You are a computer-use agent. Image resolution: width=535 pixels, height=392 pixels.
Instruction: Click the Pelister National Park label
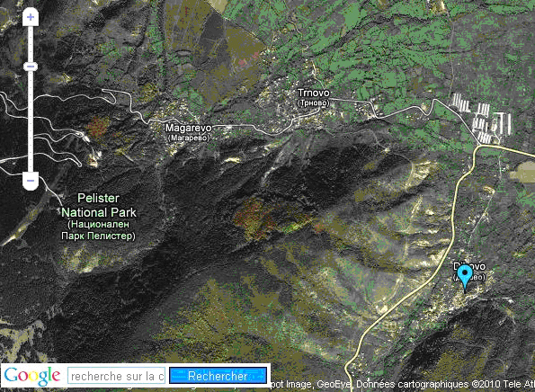tap(98, 205)
